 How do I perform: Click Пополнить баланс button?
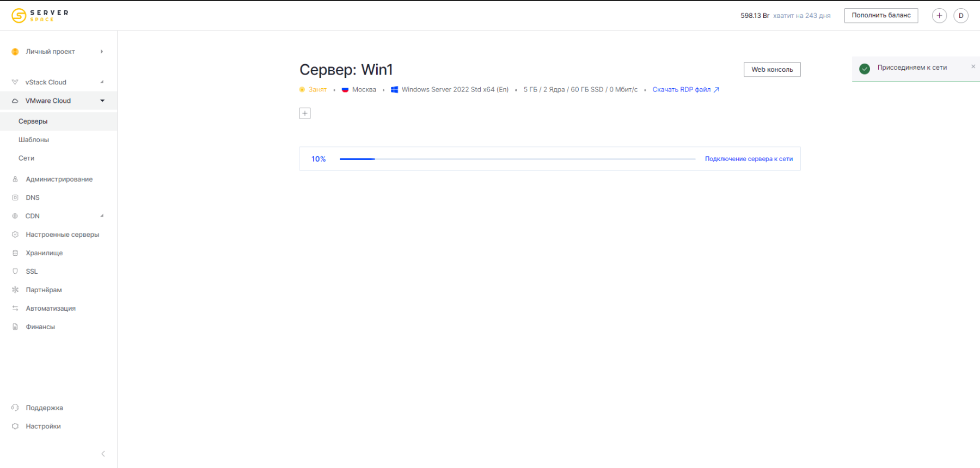(881, 15)
